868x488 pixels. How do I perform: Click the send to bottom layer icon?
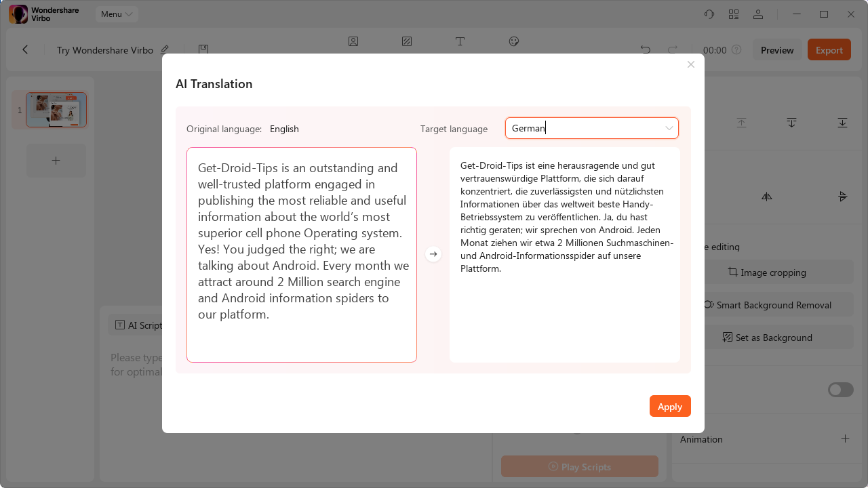pos(842,123)
